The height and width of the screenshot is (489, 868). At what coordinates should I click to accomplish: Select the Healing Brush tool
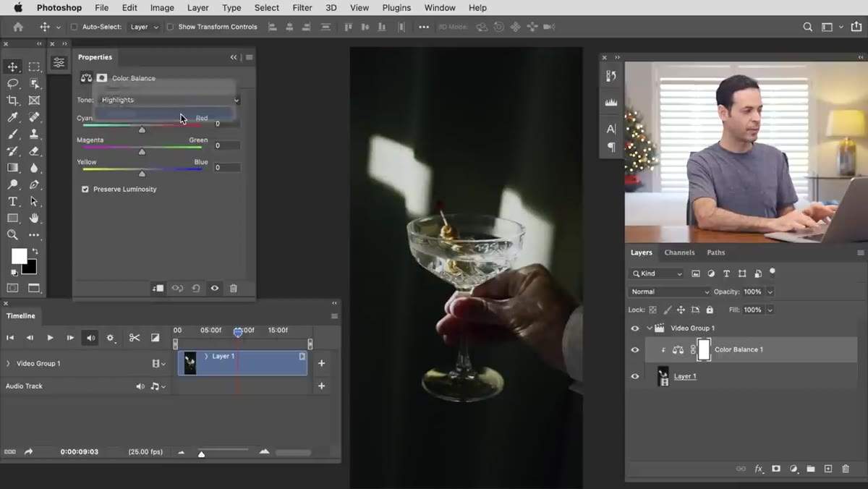pyautogui.click(x=34, y=117)
